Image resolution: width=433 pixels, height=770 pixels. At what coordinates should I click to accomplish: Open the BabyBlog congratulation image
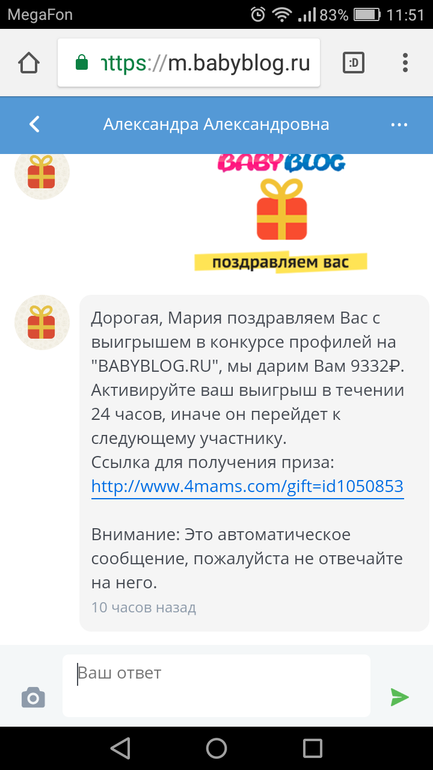pos(281,213)
